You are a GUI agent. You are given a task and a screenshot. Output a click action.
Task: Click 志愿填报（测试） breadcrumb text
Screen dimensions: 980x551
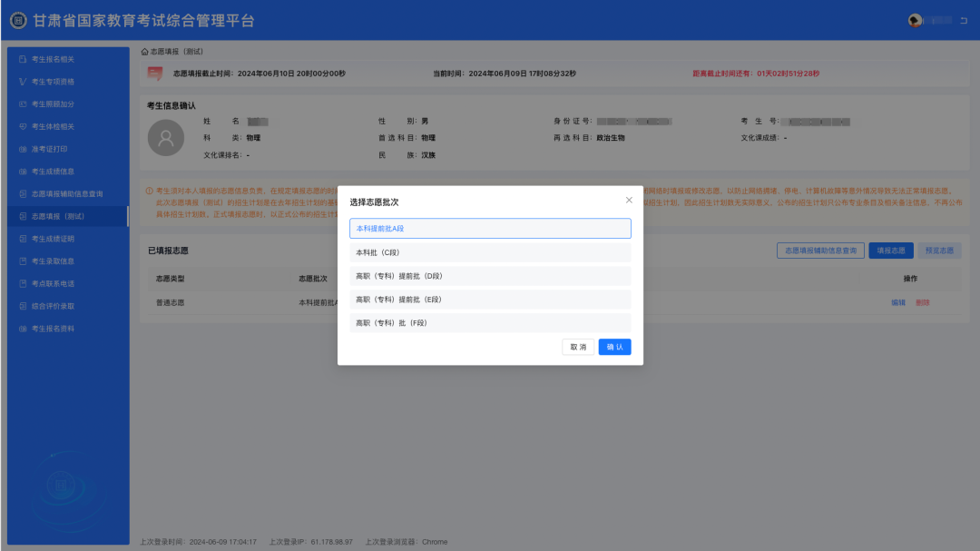tap(177, 52)
